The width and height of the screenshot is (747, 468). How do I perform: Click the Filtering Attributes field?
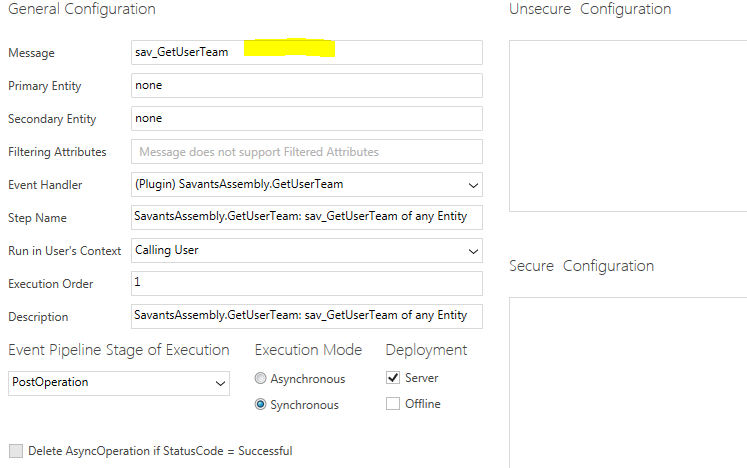(306, 152)
